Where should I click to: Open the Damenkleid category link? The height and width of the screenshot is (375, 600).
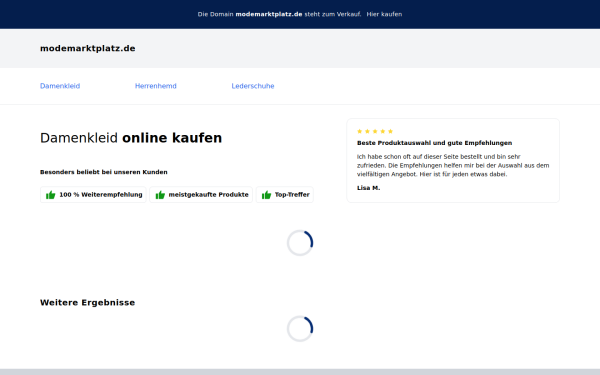point(60,86)
